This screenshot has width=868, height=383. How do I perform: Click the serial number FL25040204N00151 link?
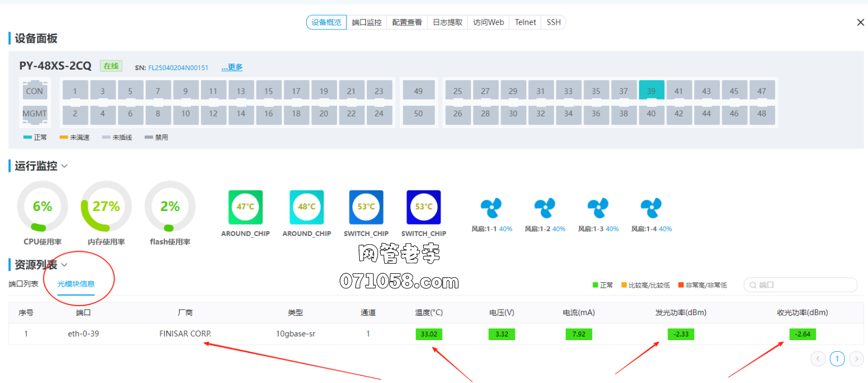178,68
